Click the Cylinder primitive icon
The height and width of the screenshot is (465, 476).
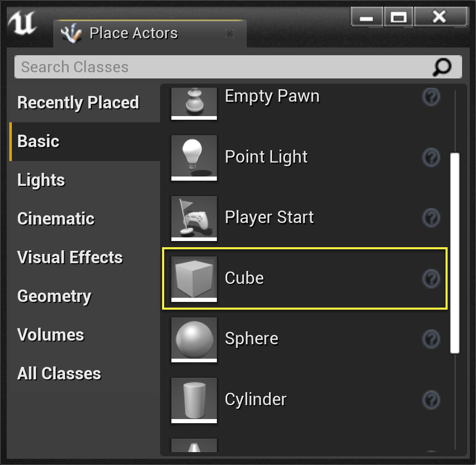click(x=194, y=399)
